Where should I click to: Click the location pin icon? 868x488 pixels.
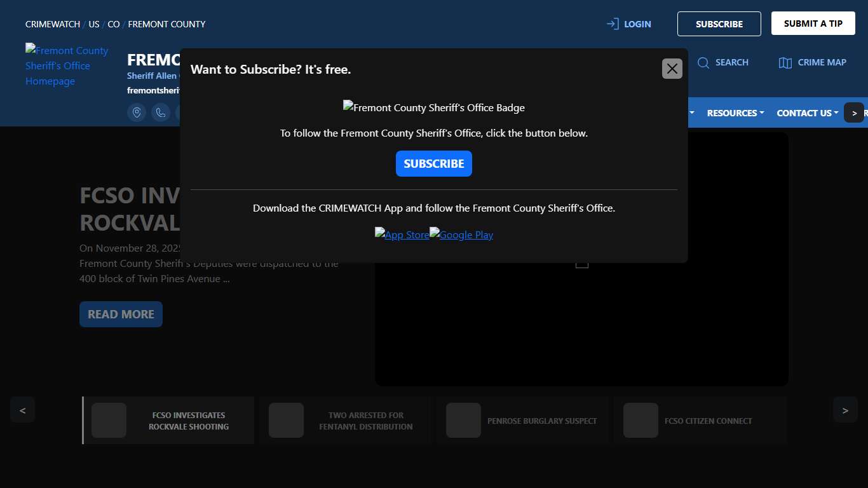(137, 112)
